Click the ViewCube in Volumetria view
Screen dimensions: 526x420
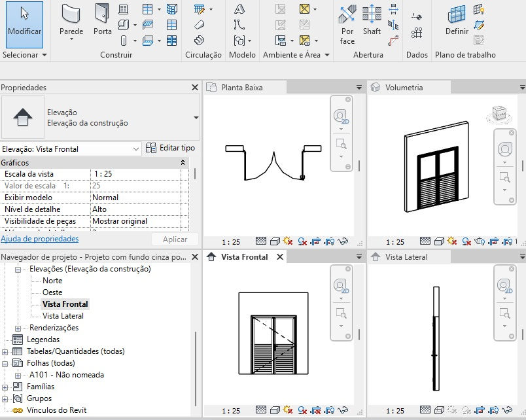(499, 113)
